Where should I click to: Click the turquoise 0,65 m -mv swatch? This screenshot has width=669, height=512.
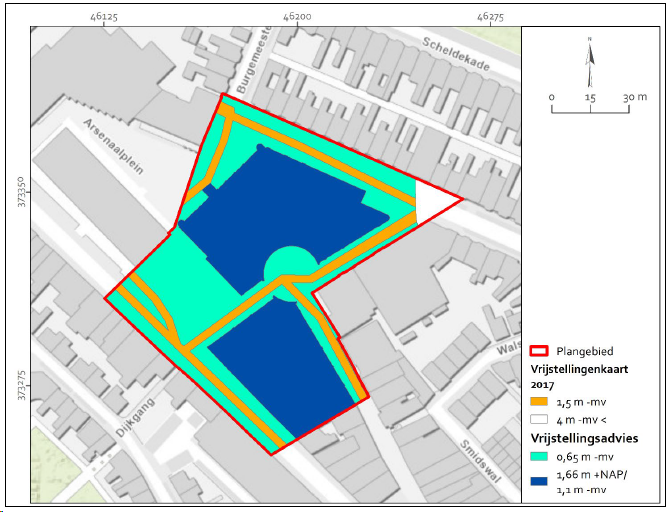[539, 457]
